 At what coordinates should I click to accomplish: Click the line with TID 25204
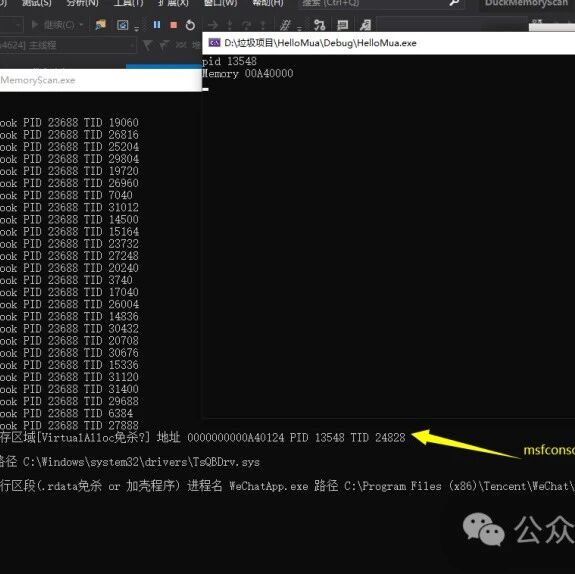69,147
